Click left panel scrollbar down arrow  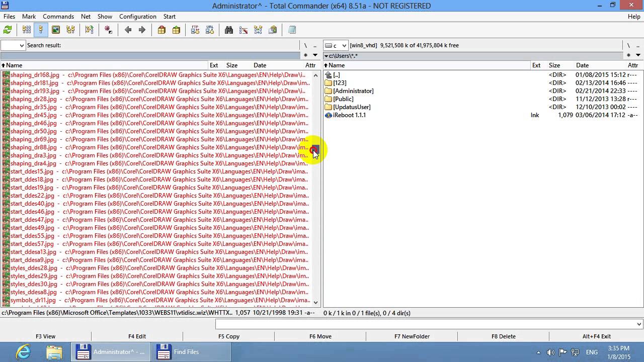pos(316,303)
